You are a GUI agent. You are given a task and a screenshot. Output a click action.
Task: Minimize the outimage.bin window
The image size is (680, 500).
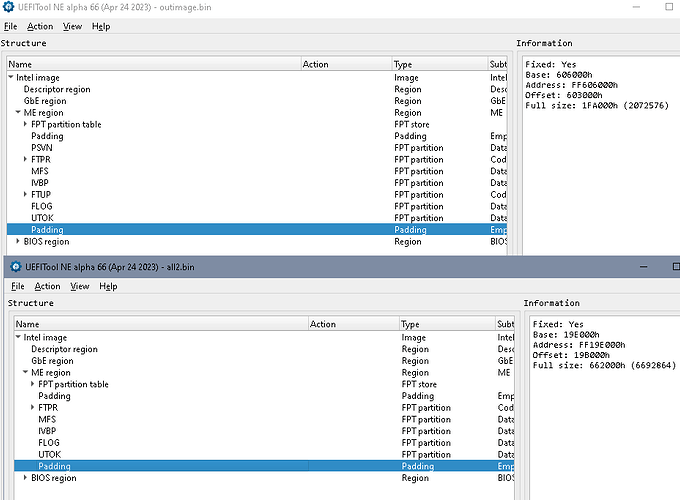click(636, 7)
